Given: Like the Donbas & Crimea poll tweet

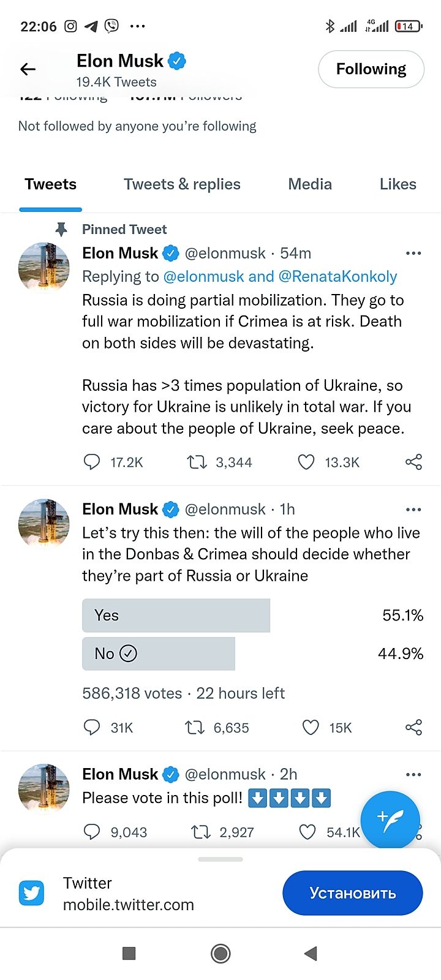Looking at the screenshot, I should click(311, 728).
